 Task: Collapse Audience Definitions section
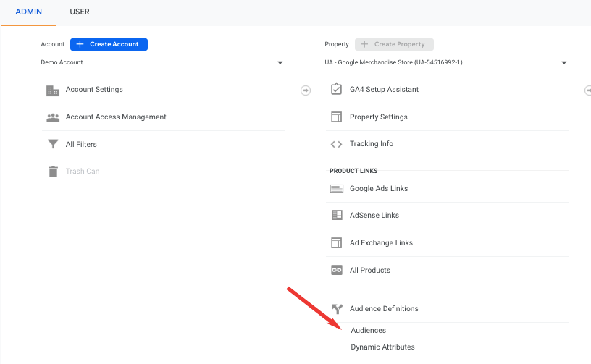pyautogui.click(x=384, y=309)
